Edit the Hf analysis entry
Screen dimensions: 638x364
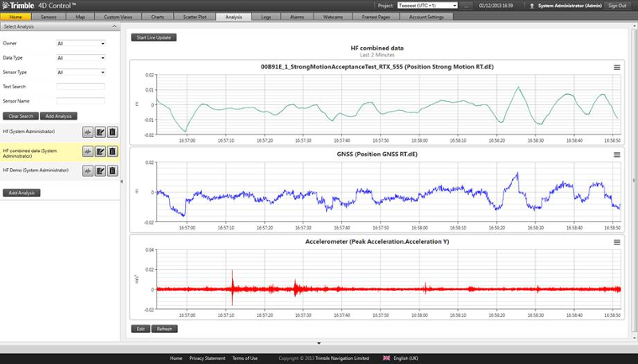[x=100, y=132]
